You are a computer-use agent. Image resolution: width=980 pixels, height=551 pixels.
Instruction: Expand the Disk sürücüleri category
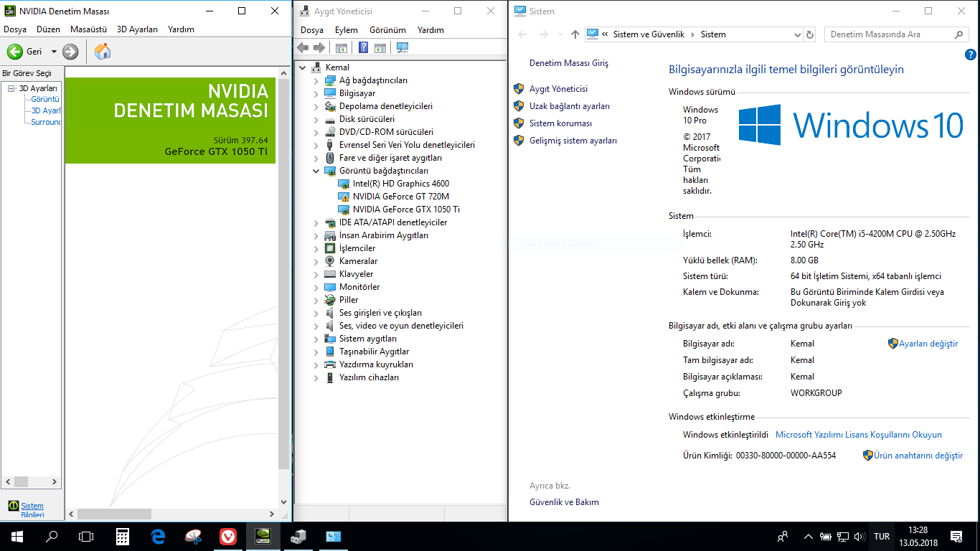coord(316,119)
